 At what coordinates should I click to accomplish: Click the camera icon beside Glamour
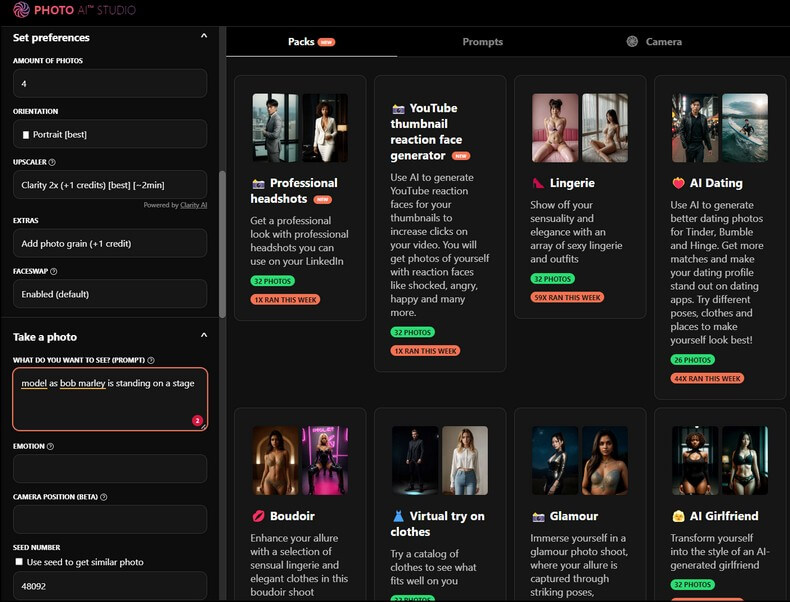(538, 517)
